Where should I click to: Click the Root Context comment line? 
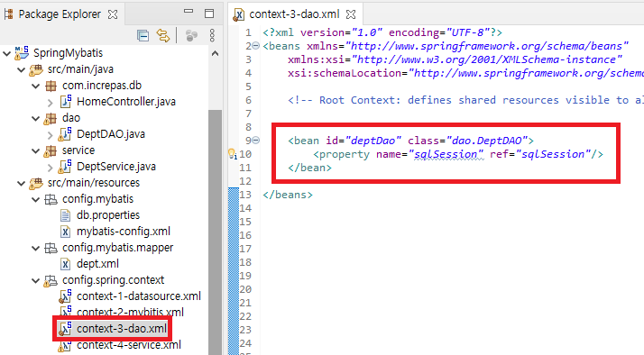465,100
